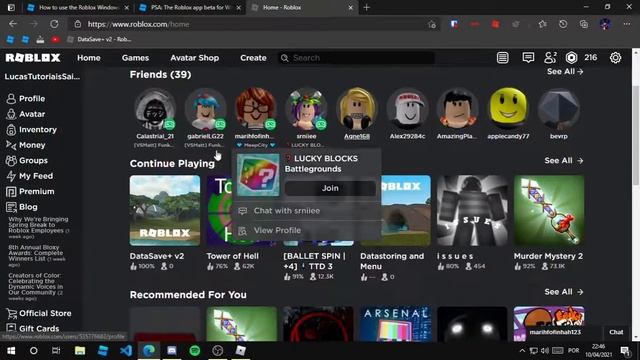Open Spotify from the taskbar
Image resolution: width=640 pixels, height=360 pixels.
(x=195, y=351)
